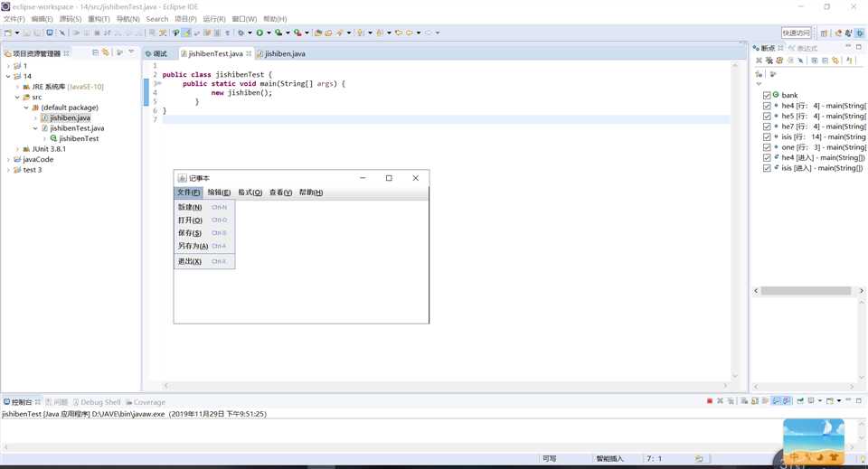Screen dimensions: 868x469
Task: Click Expand All icon in Breakpoints view
Action: (815, 61)
